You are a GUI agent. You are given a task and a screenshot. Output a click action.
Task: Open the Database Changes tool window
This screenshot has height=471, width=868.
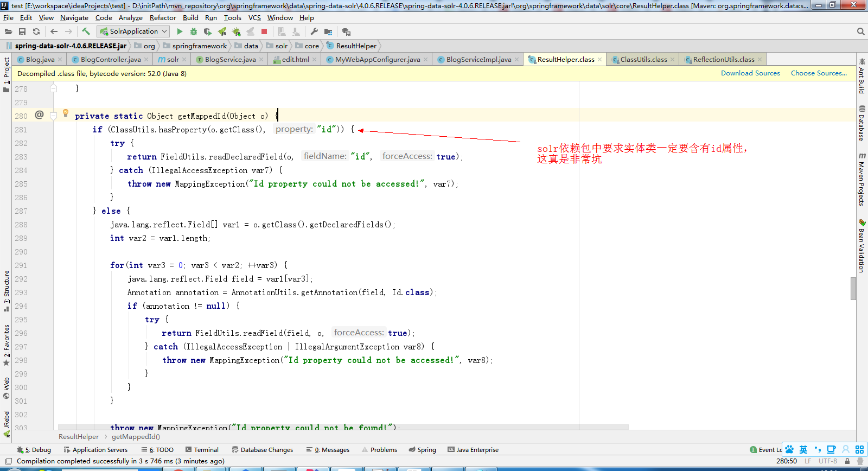[263, 450]
